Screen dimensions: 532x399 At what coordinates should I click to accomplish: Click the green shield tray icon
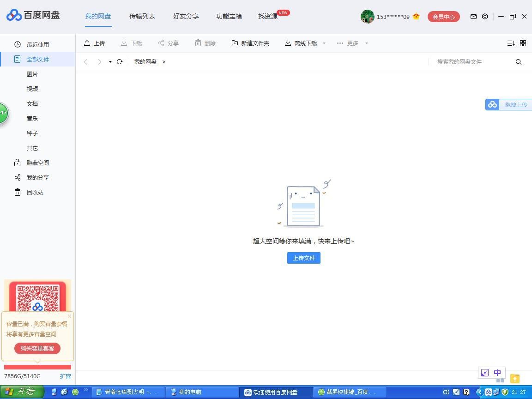tap(505, 392)
